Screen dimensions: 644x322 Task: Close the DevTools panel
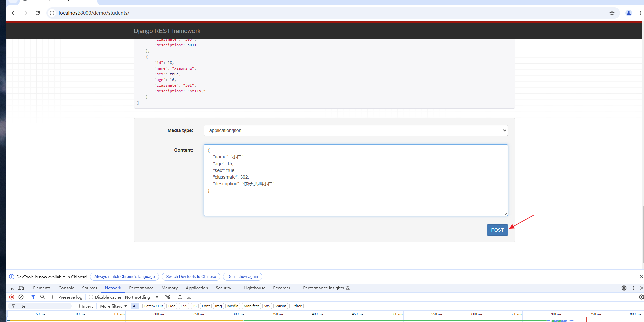click(x=641, y=288)
